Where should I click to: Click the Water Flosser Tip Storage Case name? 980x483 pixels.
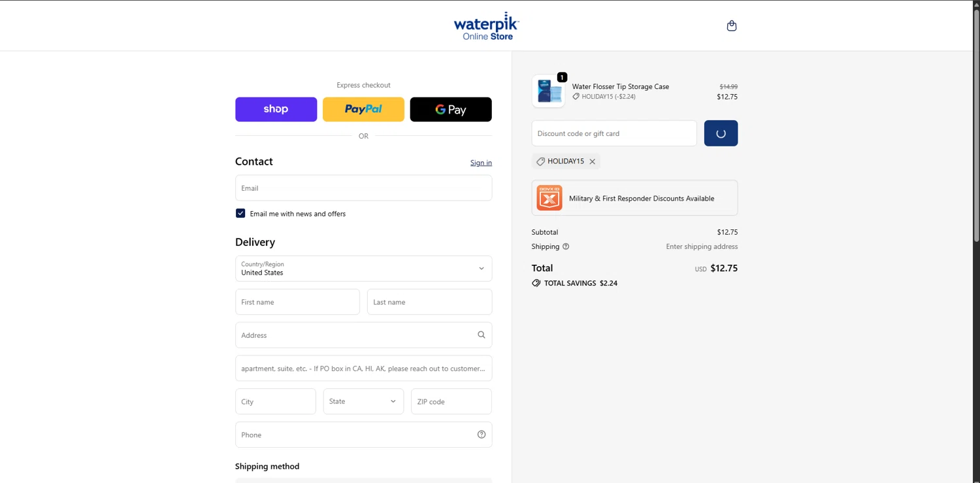click(621, 86)
